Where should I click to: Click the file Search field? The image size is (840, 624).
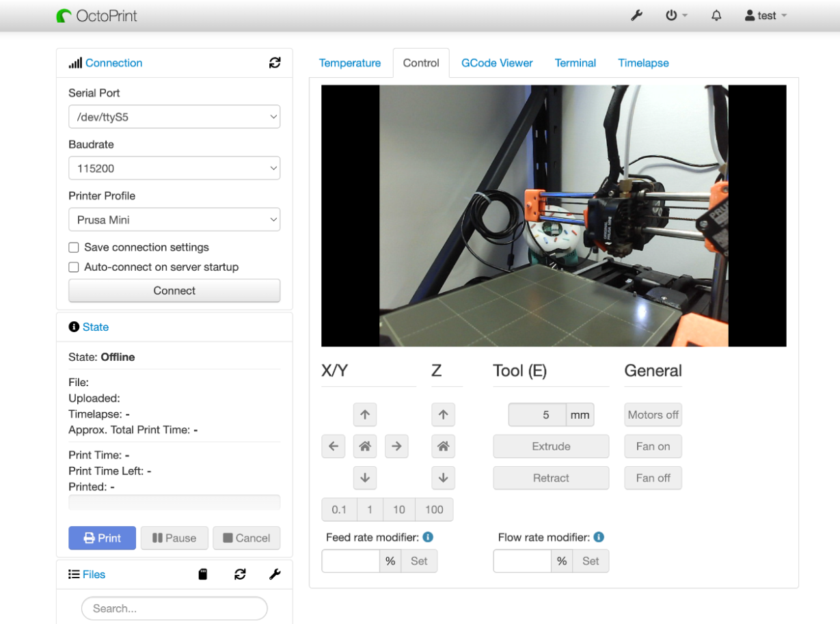coord(174,608)
